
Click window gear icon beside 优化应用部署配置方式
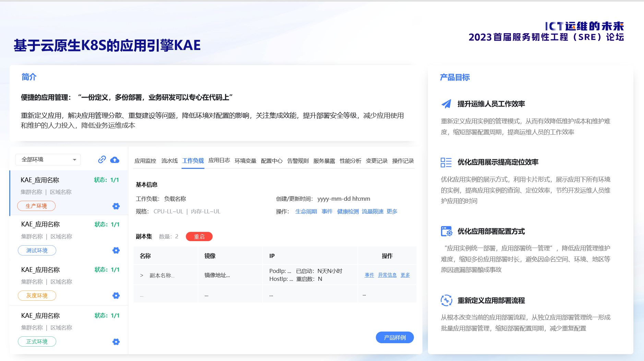446,232
